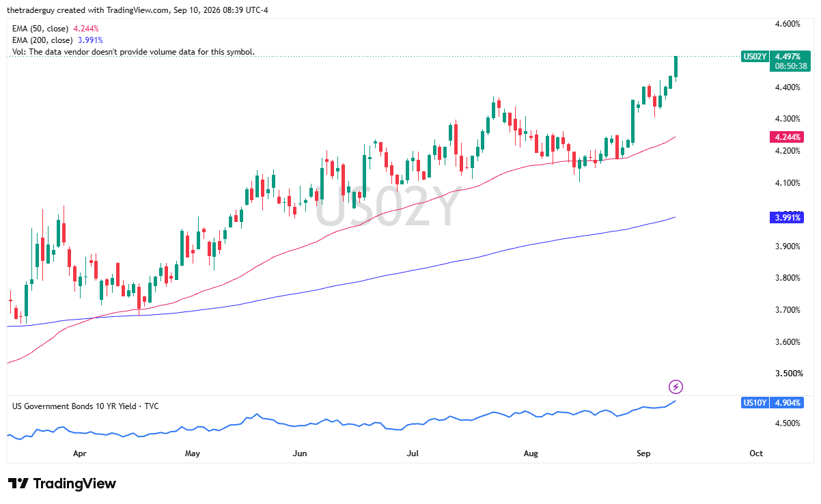Click the May label on the time axis
The width and height of the screenshot is (821, 504).
193,453
